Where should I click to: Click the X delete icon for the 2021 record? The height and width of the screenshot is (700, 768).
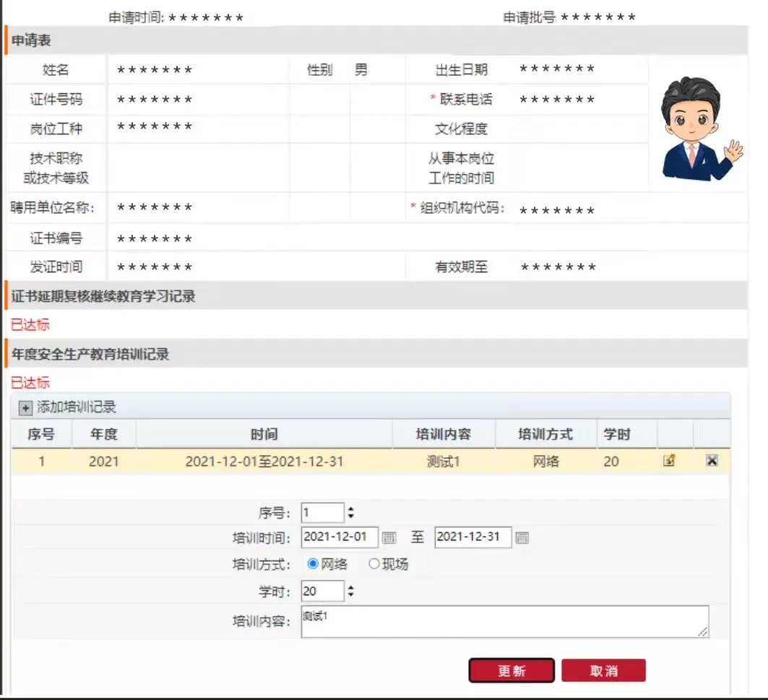click(x=711, y=459)
